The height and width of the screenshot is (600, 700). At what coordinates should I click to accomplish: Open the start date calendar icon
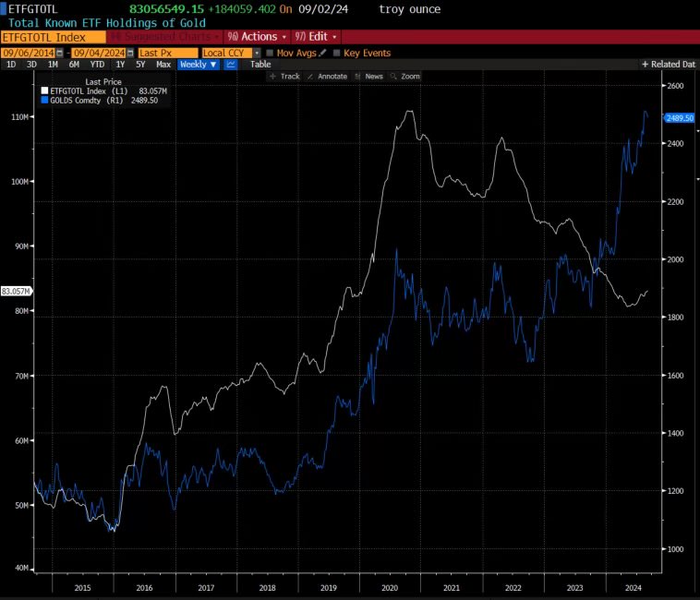(60, 54)
